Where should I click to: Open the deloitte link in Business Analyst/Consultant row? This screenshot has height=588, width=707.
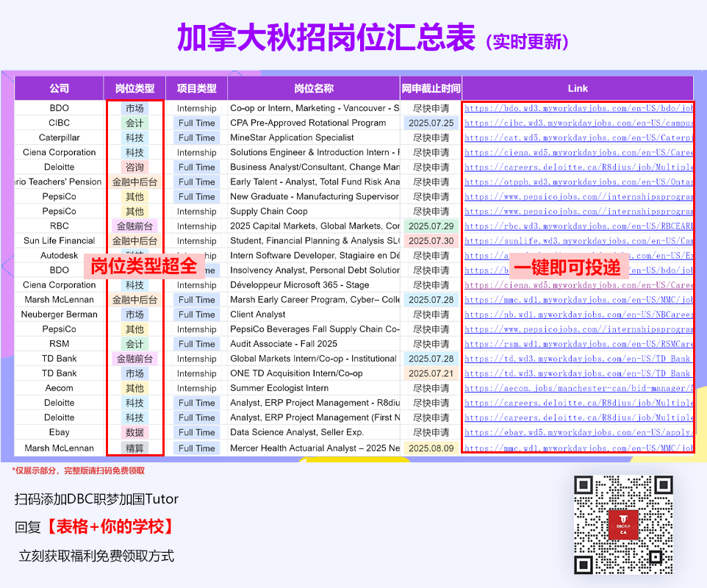pos(578,168)
